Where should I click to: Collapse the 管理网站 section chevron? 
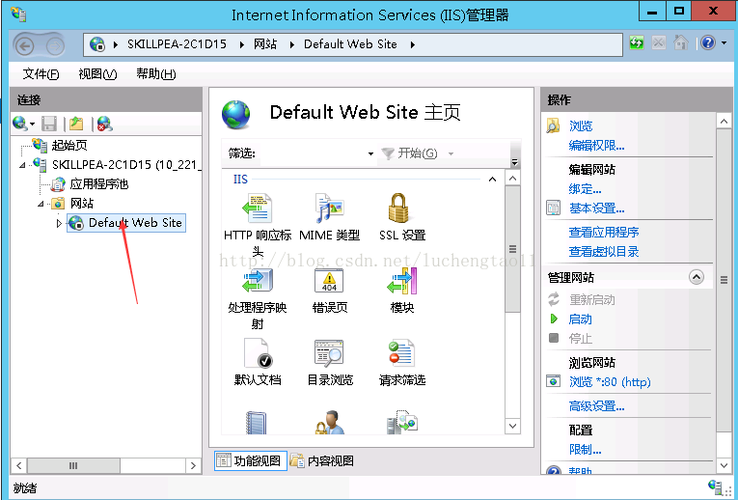pyautogui.click(x=696, y=277)
